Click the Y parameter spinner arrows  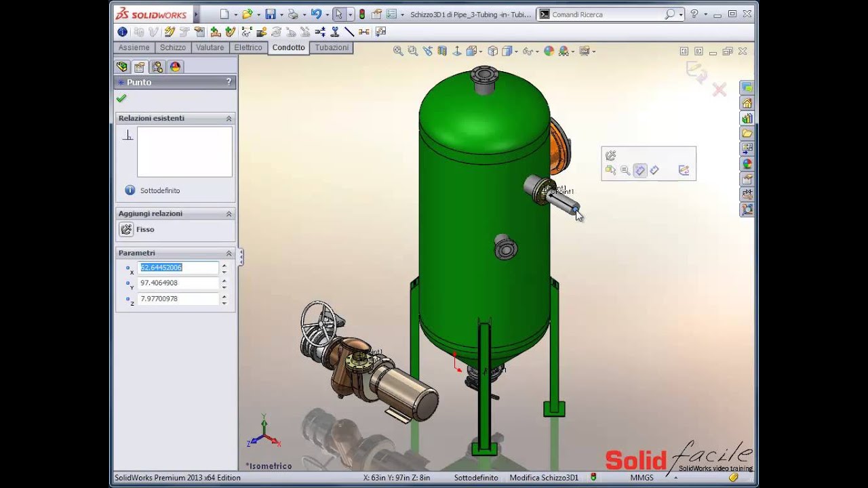coord(224,283)
